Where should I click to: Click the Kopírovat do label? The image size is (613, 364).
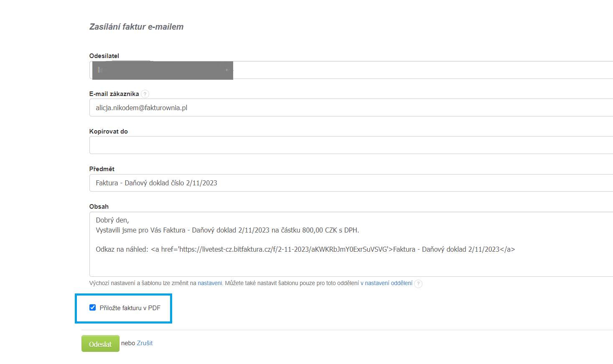[x=109, y=131]
